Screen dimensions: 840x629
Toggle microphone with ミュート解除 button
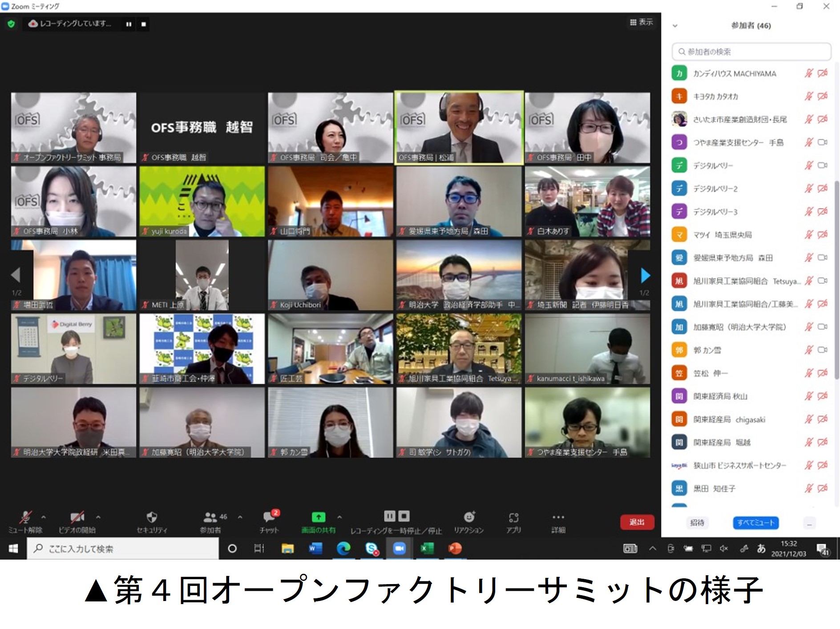pos(25,517)
